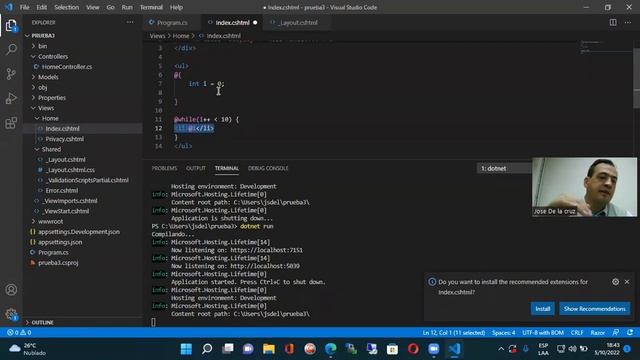Click the notifications bell in status bar
Image resolution: width=640 pixels, height=360 pixels.
[x=630, y=333]
